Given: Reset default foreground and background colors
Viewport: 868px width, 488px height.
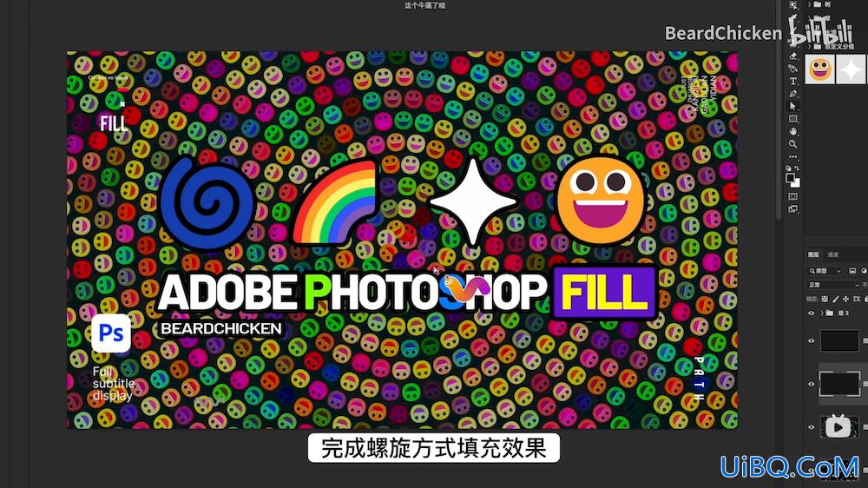Looking at the screenshot, I should [x=788, y=168].
